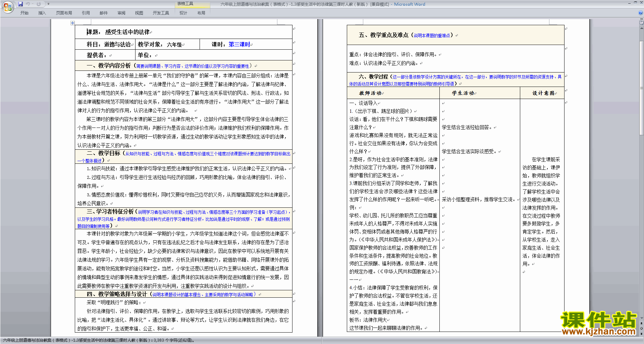Click the line 板书：法律作用大
The width and height of the screenshot is (644, 344).
tap(368, 320)
